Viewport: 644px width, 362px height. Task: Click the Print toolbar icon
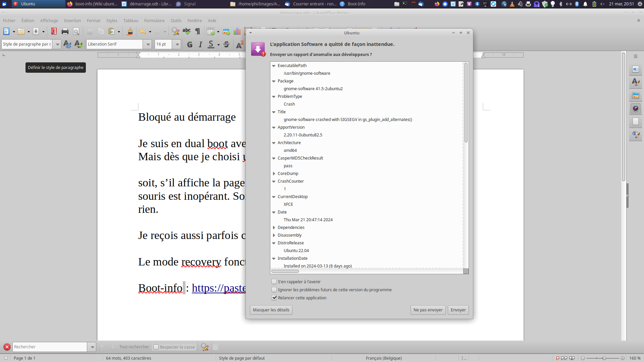coord(65,32)
